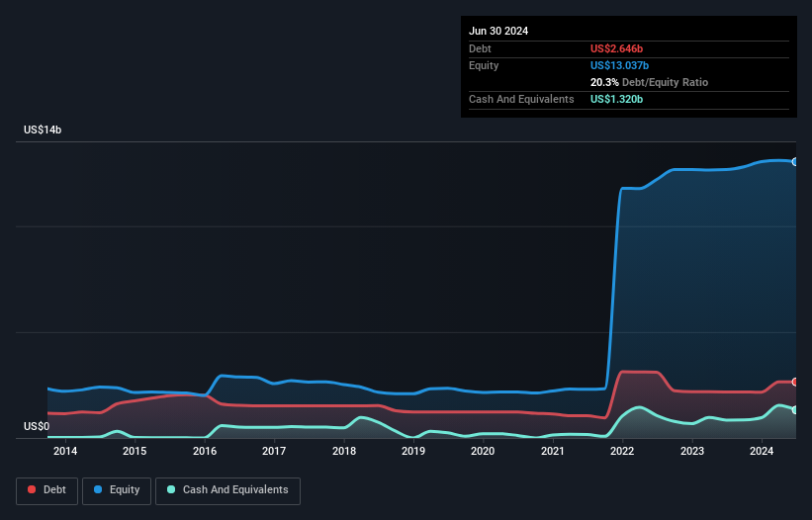Image resolution: width=812 pixels, height=520 pixels.
Task: Select the teal Cash endpoint marker on chart
Action: tap(795, 410)
